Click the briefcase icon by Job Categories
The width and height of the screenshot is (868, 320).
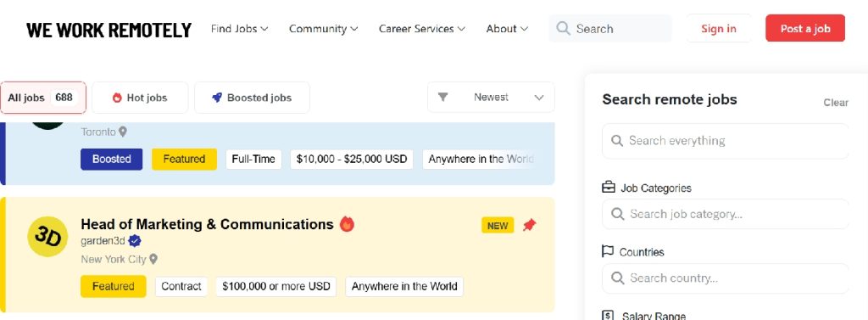609,188
